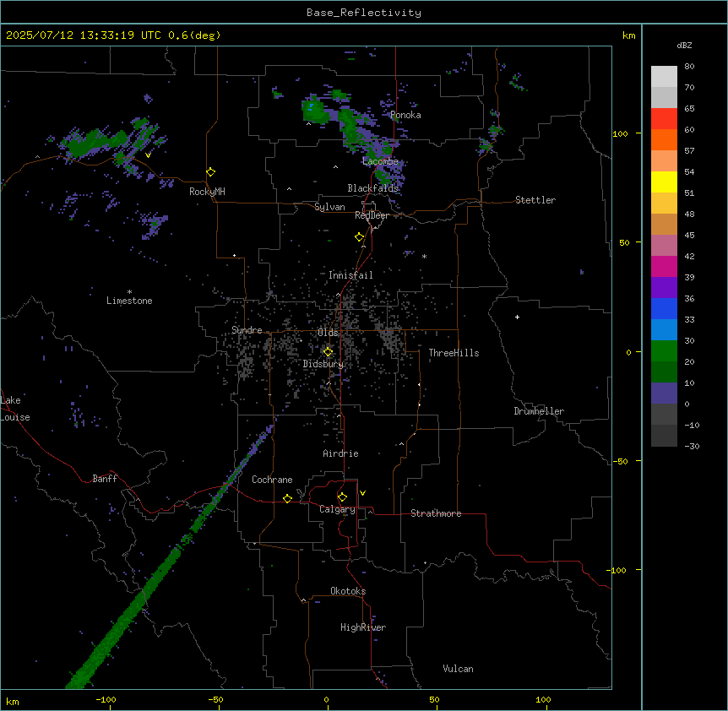Click the ThreeHills label
Screen dimensions: 728x711
click(454, 353)
